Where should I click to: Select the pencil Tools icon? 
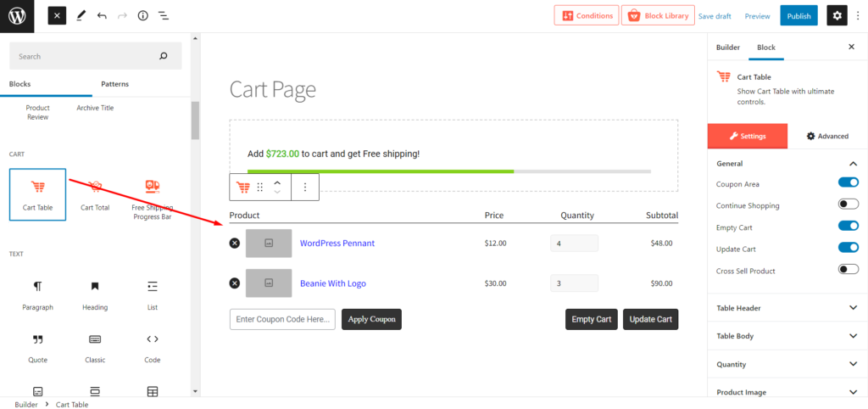pos(81,16)
